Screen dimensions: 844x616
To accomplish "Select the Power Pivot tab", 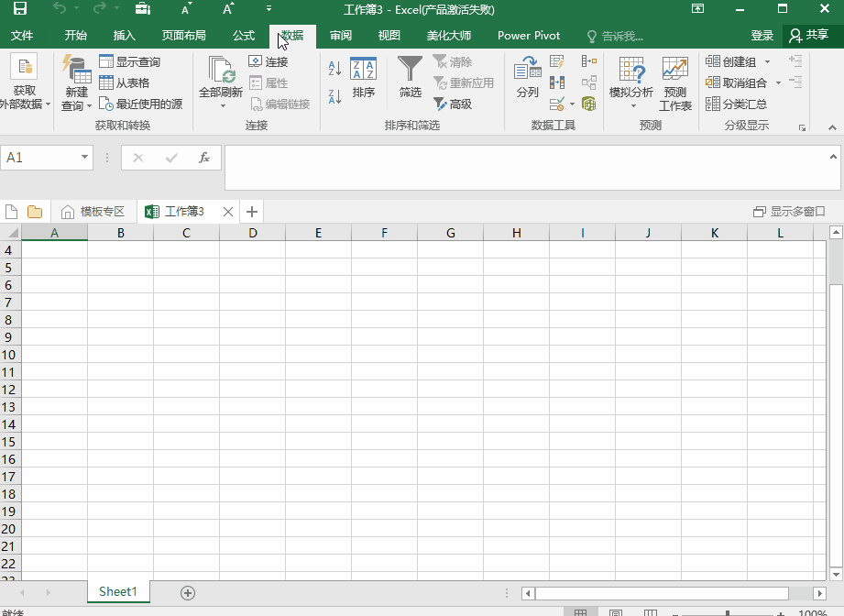I will click(529, 36).
